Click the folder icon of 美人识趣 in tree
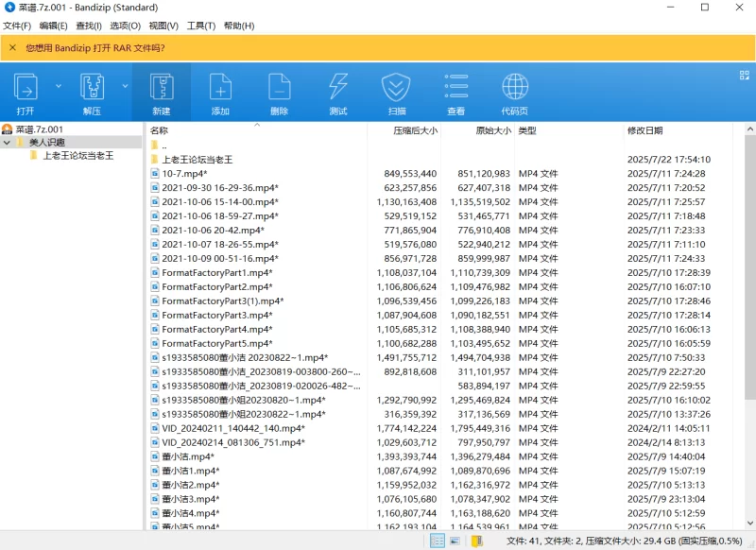The width and height of the screenshot is (756, 550). tap(21, 142)
